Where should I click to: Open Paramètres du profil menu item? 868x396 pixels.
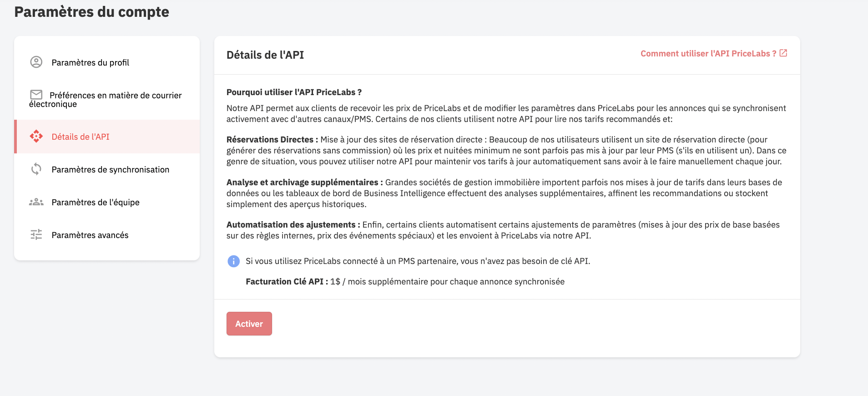click(107, 62)
